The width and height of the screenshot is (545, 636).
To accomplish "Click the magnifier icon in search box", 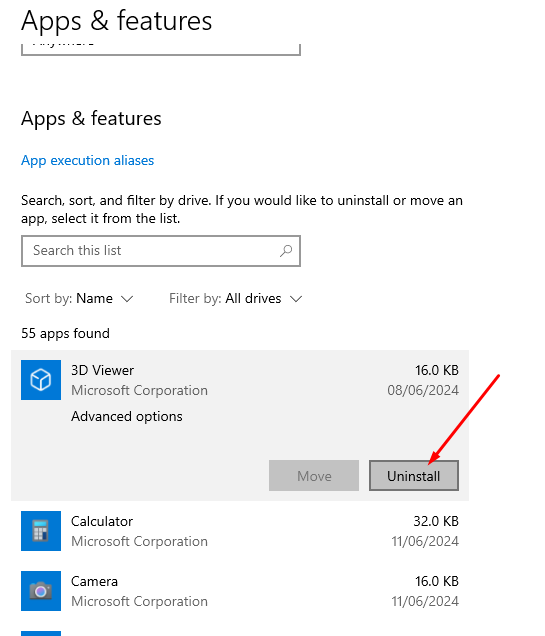I will pyautogui.click(x=286, y=251).
